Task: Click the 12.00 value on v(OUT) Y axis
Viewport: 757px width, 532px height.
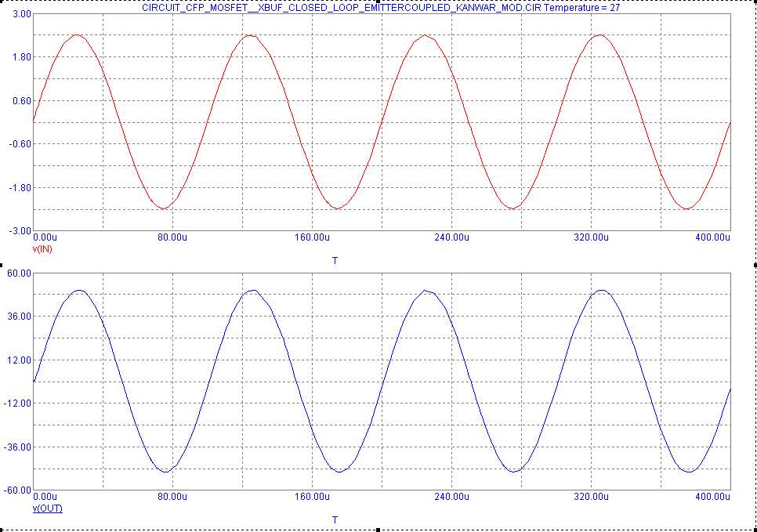Action: [20, 360]
